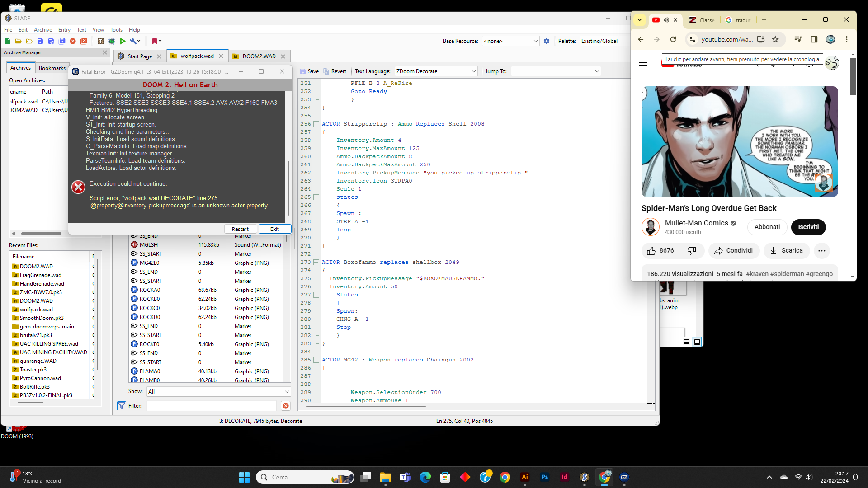Open the Tools menu
The image size is (868, 488).
[116, 30]
